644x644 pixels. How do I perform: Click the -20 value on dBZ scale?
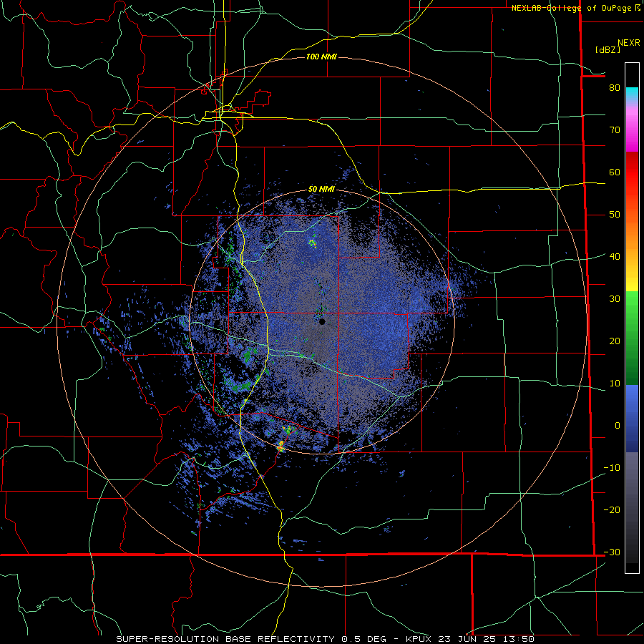612,509
